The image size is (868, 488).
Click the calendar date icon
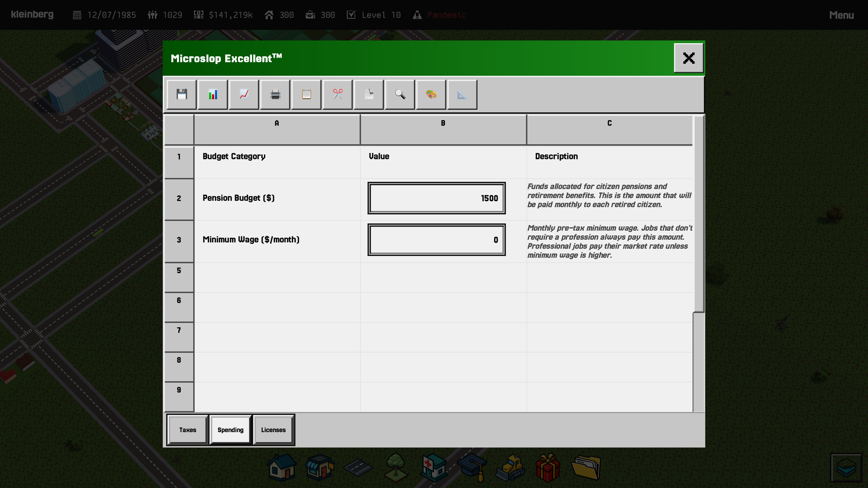pos(77,15)
